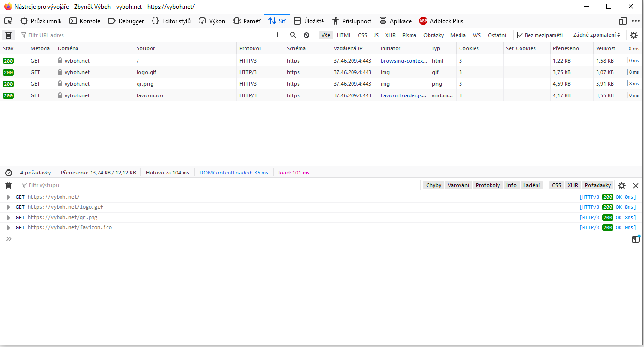Toggle the console's XHR filter
Viewport: 644px width, 347px height.
(x=573, y=185)
